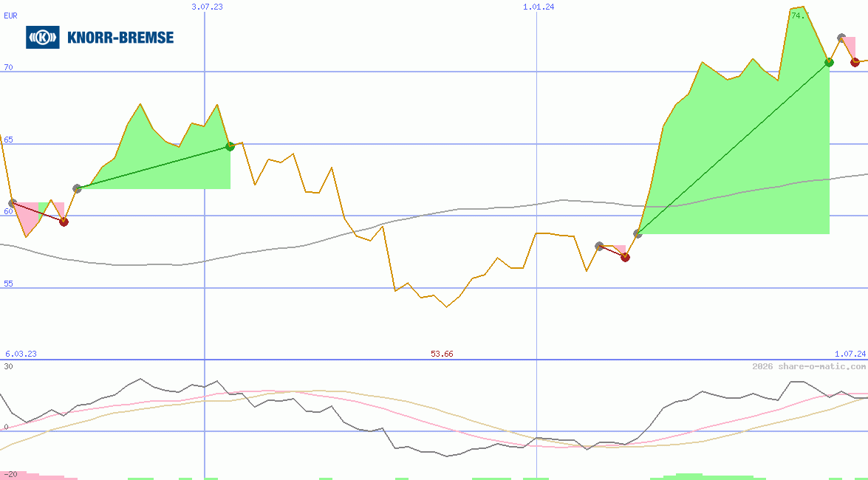This screenshot has width=868, height=480.
Task: Click the 53.66 low price label
Action: 442,354
